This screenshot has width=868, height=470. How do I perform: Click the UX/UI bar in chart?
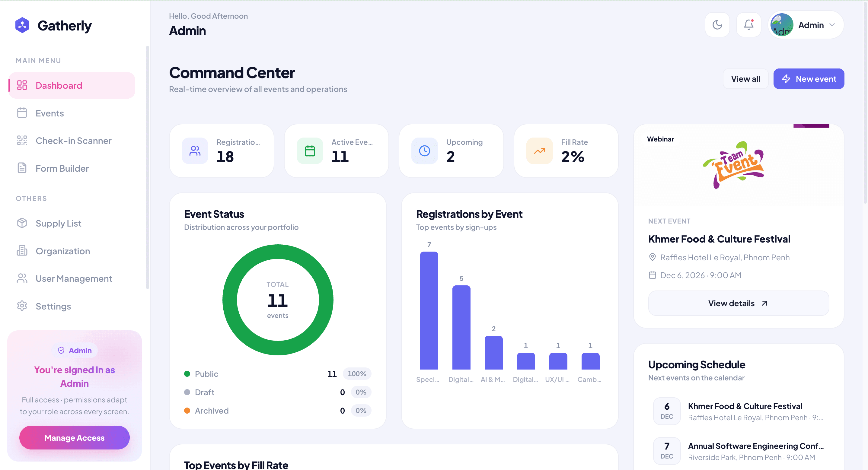(558, 361)
